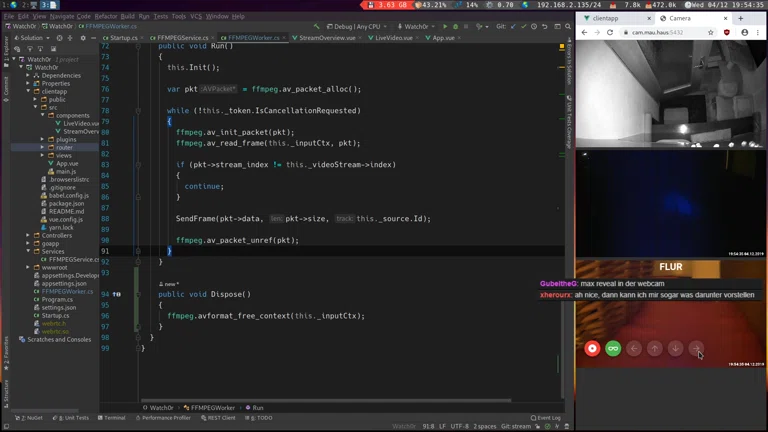Open Debug | Any CPU configuration dropdown

(x=356, y=27)
